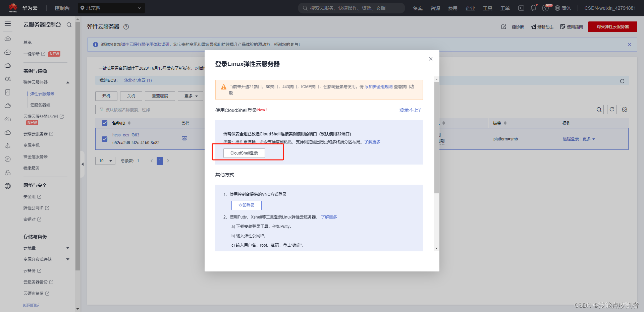Screen dimensions: 644x312
Task: Open the 更多 batch actions dropdown
Action: (x=191, y=96)
